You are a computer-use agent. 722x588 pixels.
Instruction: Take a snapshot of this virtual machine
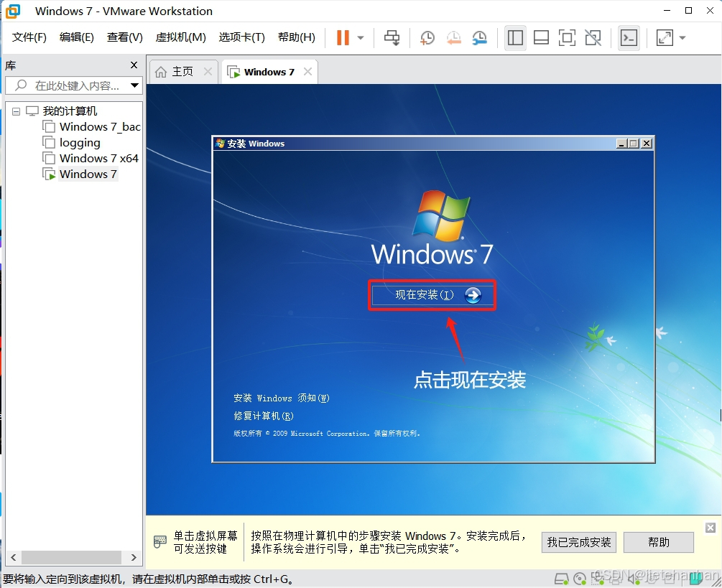(x=427, y=38)
